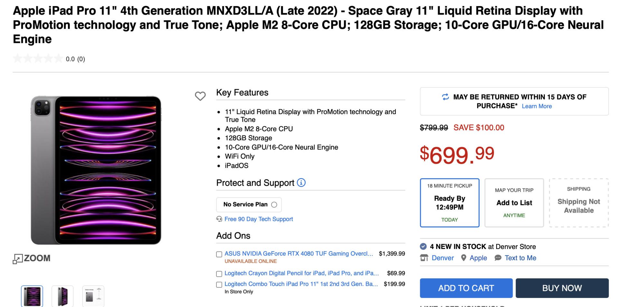Screen dimensions: 644x307
Task: Select the Map Your Trip Add to List option
Action: (514, 203)
